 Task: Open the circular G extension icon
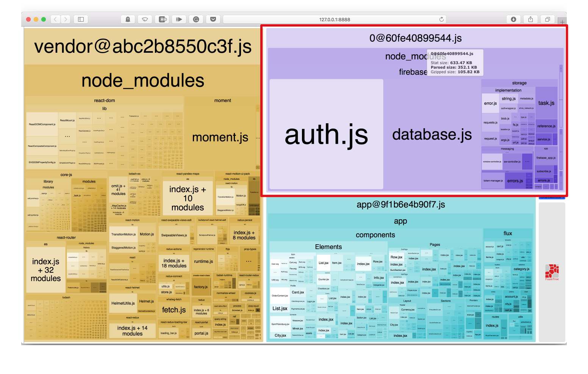coord(196,19)
